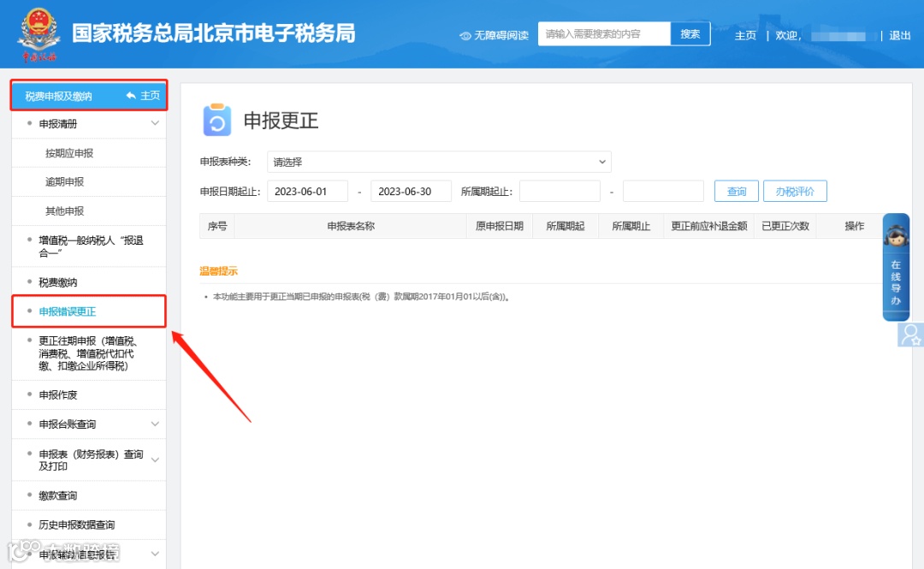Open 更正往期申报 menu item
The width and height of the screenshot is (924, 569).
click(x=89, y=353)
